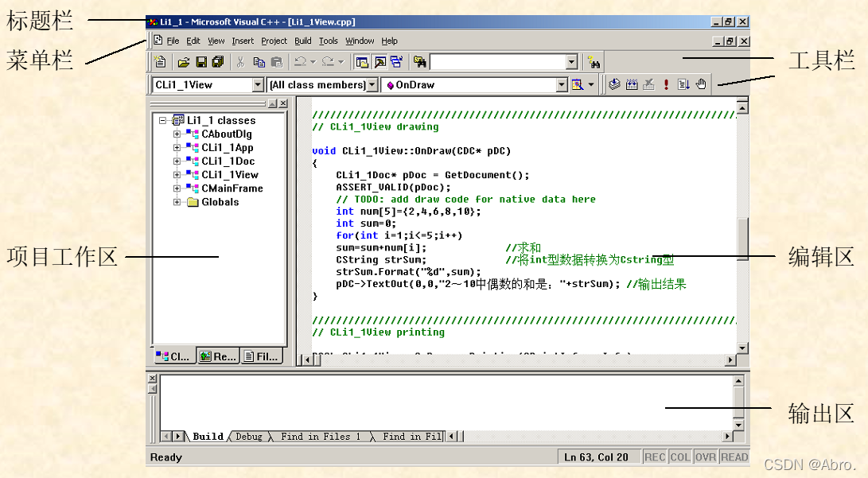Toggle the Workspace window toolbar button
Viewport: 868px width, 478px height.
point(362,62)
